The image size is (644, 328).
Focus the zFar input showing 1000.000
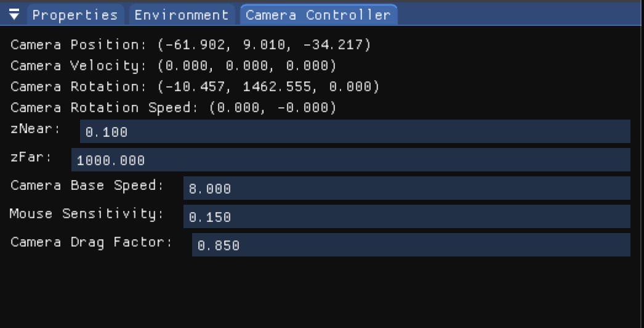(x=350, y=160)
